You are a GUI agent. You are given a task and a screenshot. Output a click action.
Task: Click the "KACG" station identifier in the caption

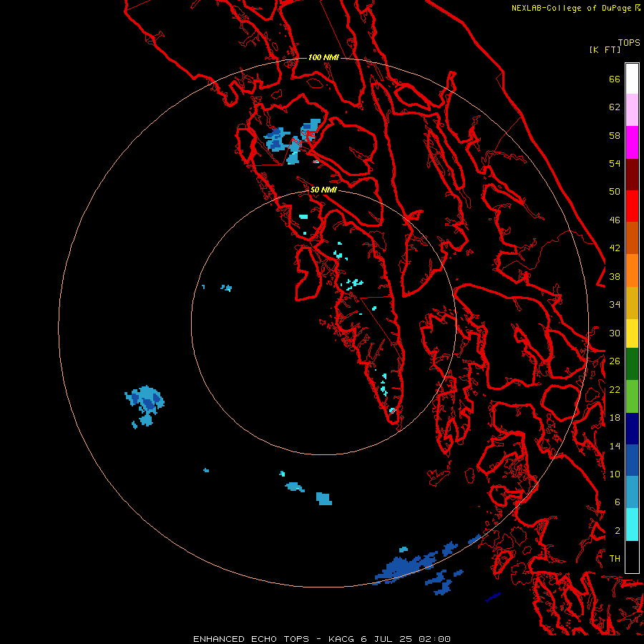(341, 639)
